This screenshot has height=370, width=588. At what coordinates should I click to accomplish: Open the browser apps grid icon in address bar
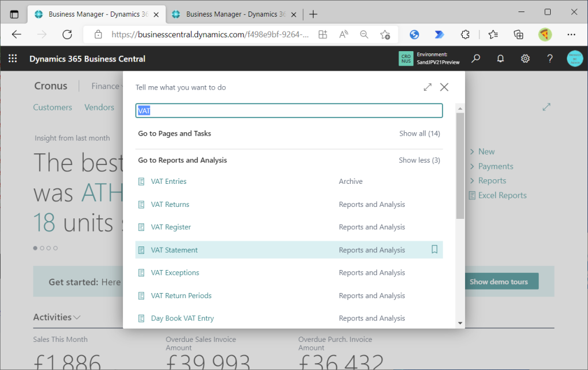[323, 34]
